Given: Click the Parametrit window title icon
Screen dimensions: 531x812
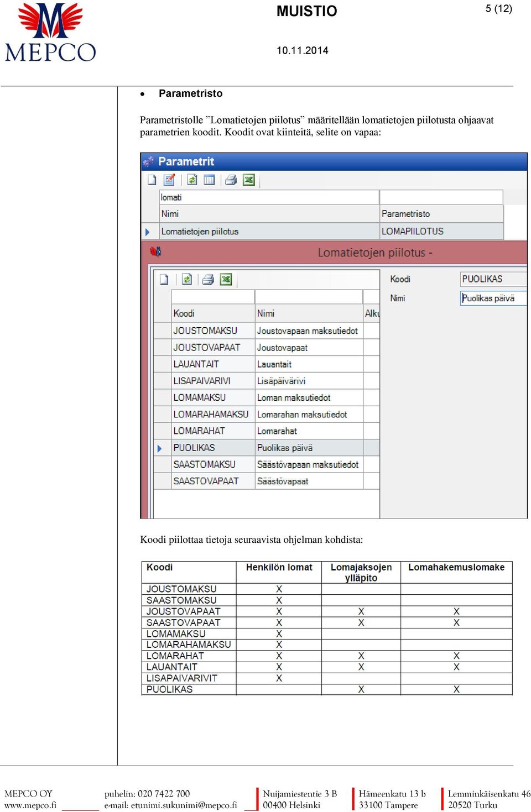Looking at the screenshot, I should coord(148,161).
